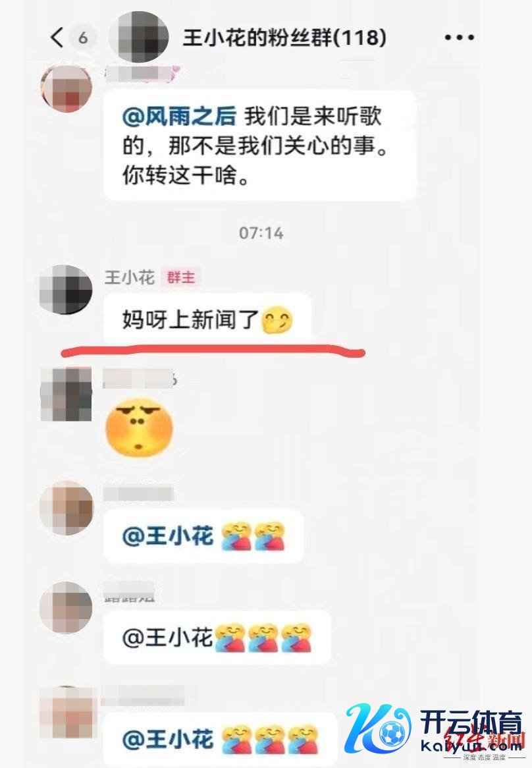
Task: Tap the large sleepy-face emoji sticker
Action: [140, 427]
